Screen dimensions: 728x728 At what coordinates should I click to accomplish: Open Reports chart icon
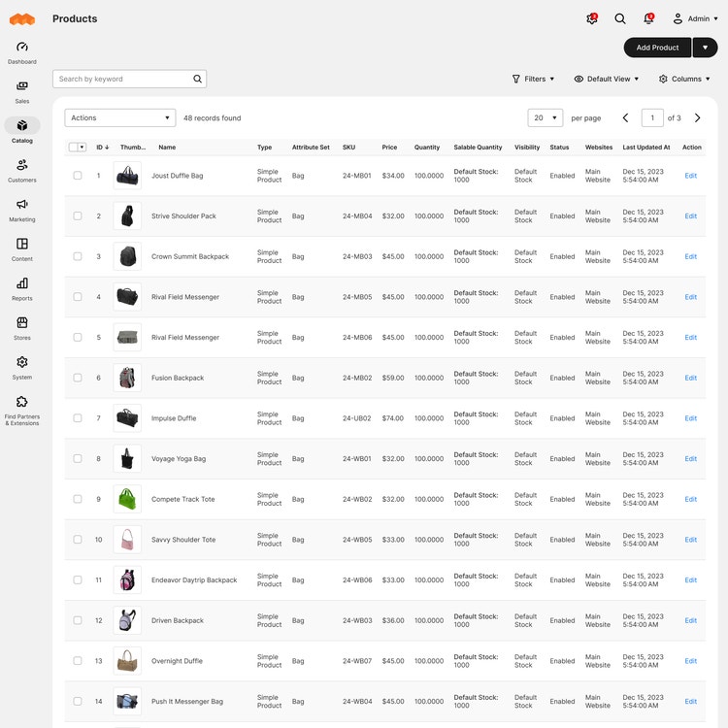coord(21,283)
